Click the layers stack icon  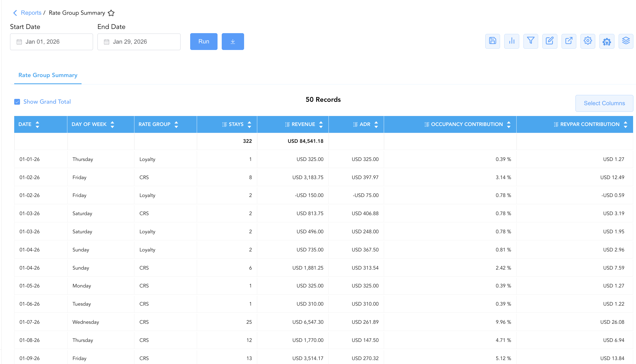click(x=626, y=41)
